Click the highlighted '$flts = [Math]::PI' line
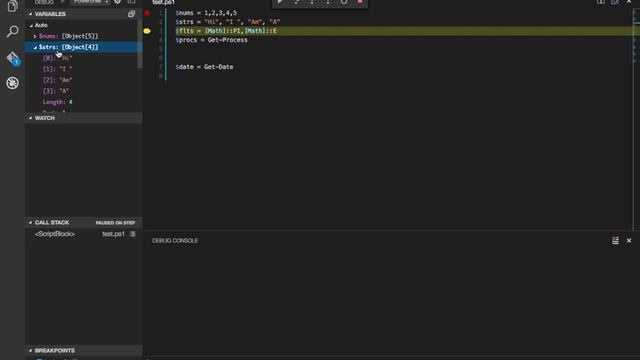 [x=226, y=31]
